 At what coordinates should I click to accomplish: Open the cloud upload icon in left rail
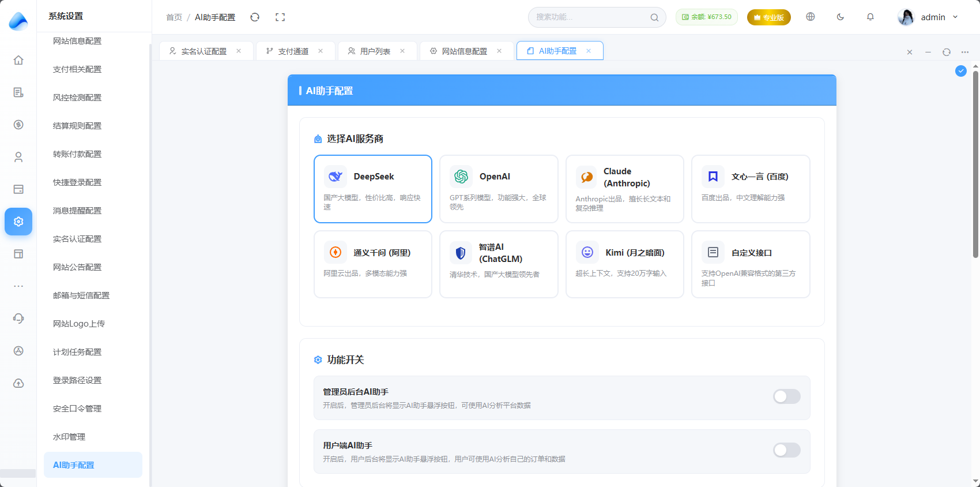point(18,383)
